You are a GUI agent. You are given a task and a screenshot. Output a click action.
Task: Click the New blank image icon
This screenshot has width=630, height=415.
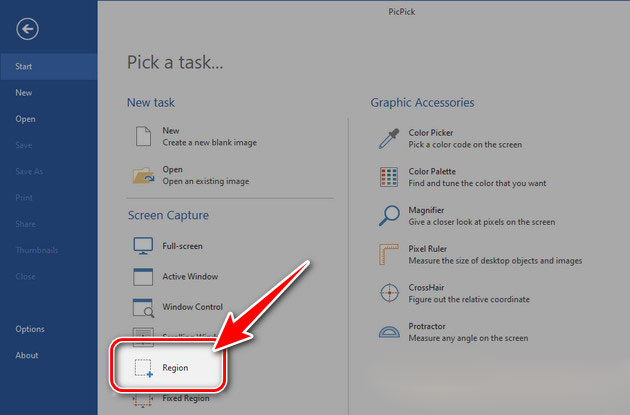pos(143,136)
